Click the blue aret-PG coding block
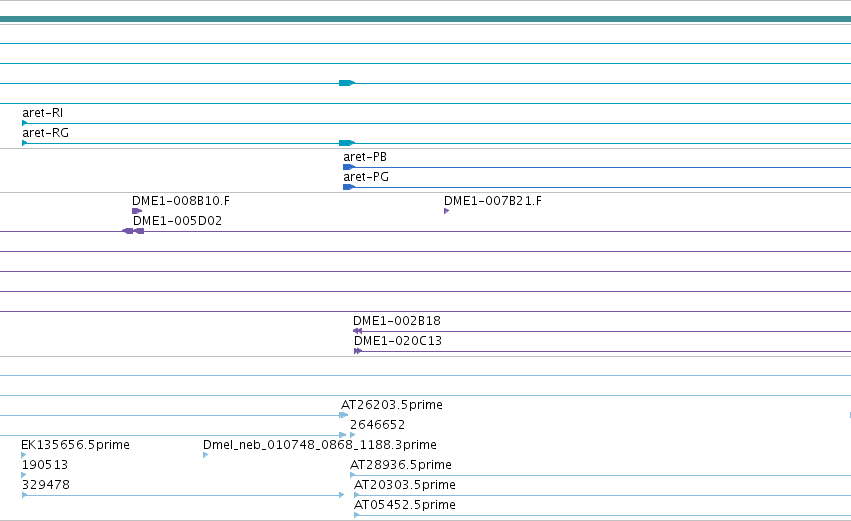Screen dimensions: 851x521 pos(349,187)
